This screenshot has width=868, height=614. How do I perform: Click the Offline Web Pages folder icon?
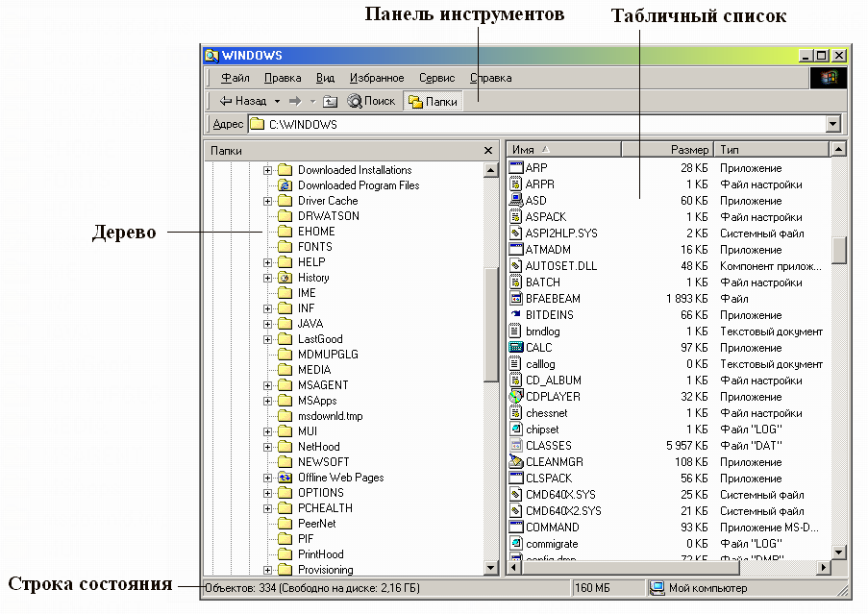tap(285, 478)
